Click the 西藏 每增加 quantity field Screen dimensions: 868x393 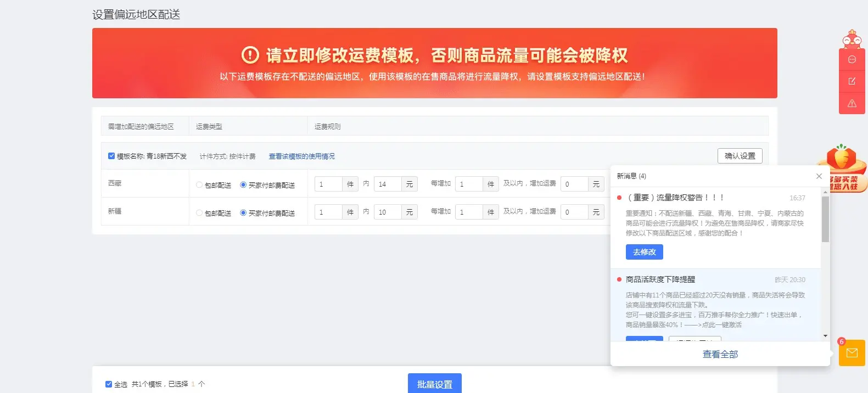pos(469,184)
